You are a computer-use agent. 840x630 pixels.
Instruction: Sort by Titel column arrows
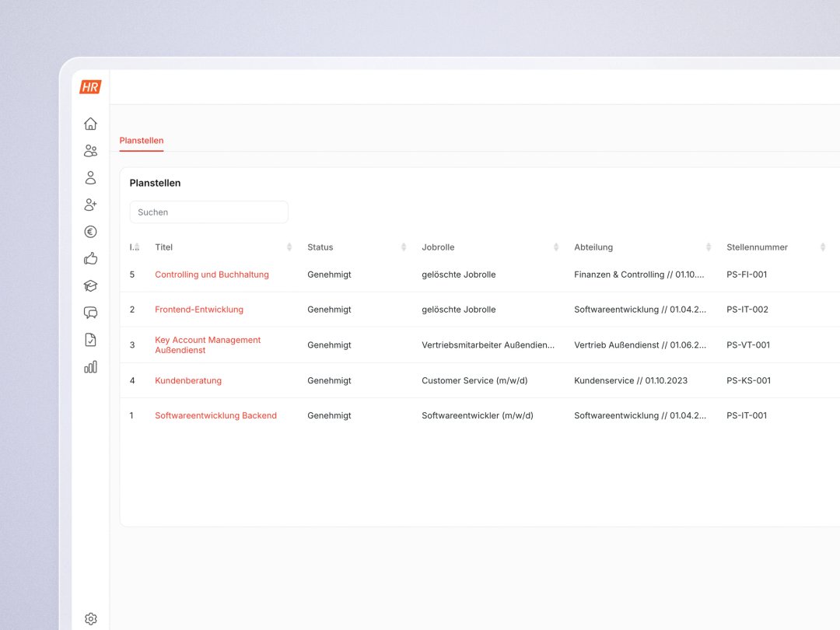tap(289, 247)
